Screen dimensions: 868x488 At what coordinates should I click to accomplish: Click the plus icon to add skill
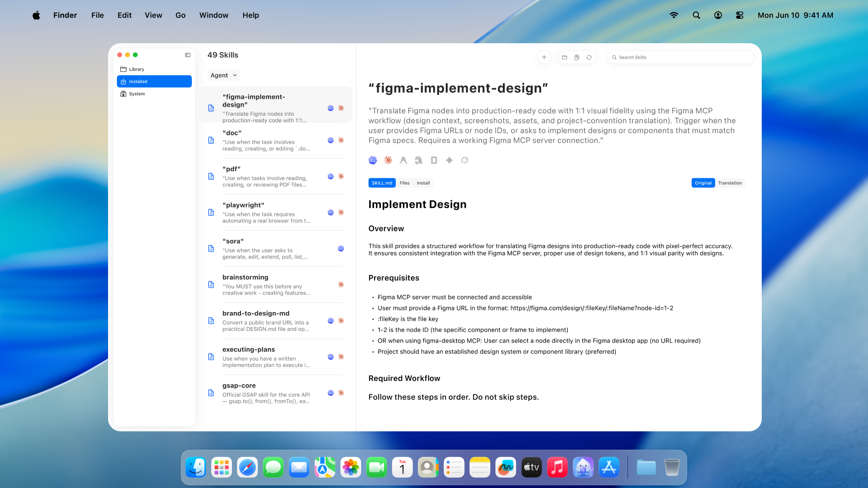pos(544,57)
